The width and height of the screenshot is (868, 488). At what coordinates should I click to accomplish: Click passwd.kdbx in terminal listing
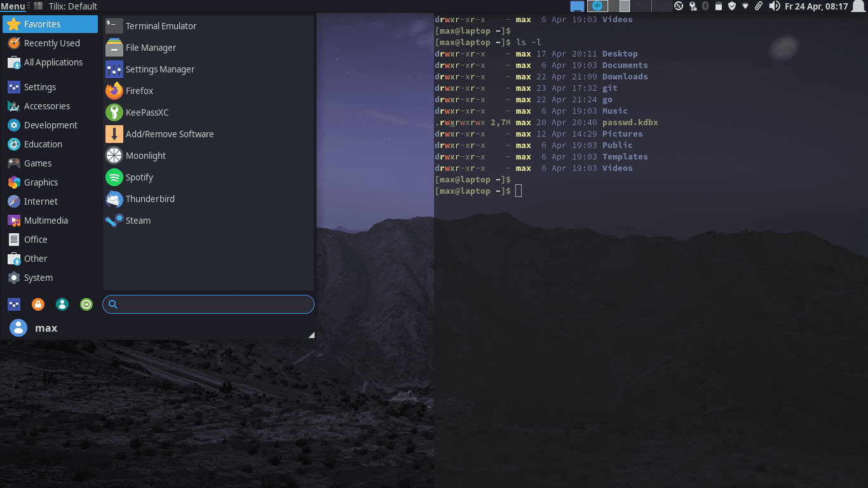click(630, 123)
